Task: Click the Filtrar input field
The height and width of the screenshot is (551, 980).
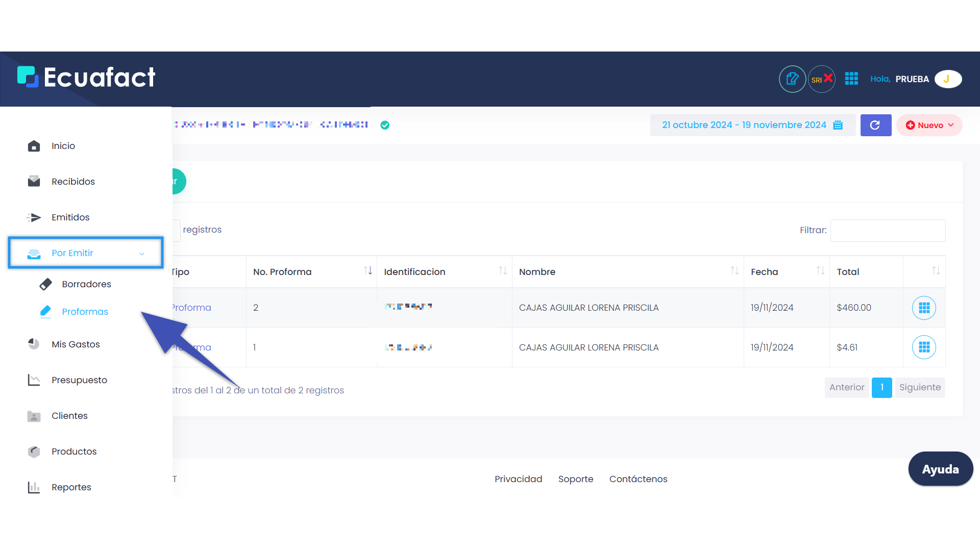Action: point(888,231)
